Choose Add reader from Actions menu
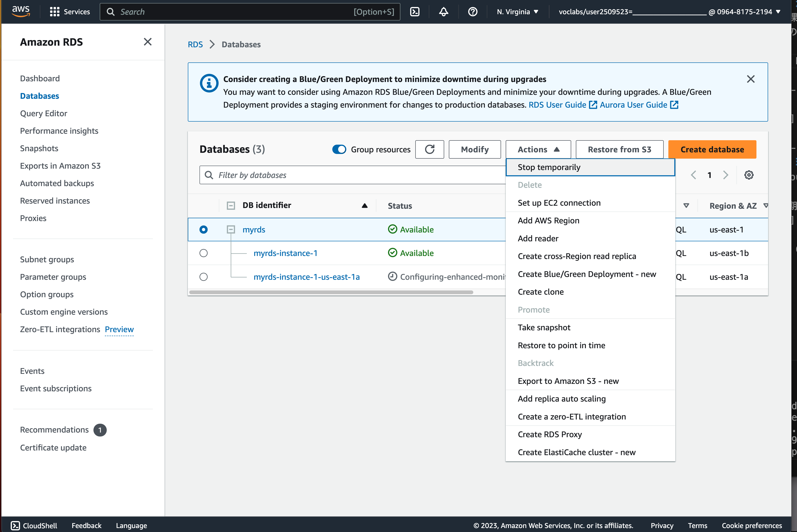Viewport: 797px width, 532px height. click(x=590, y=239)
